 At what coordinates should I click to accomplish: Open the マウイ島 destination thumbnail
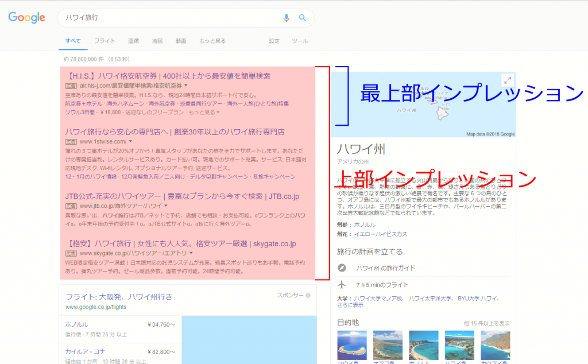[x=352, y=345]
